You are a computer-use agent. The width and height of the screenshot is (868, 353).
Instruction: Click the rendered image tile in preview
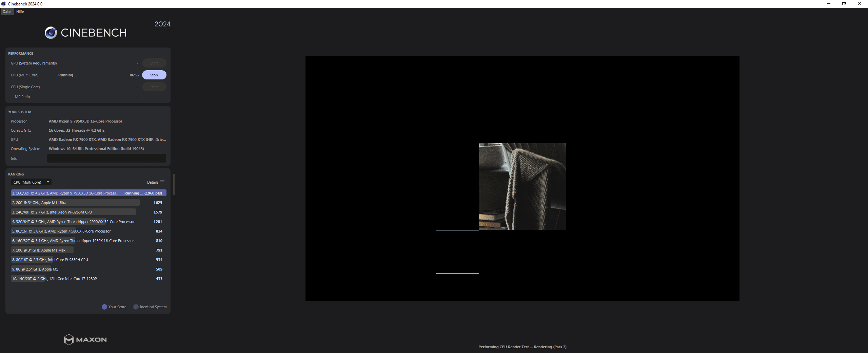pyautogui.click(x=522, y=187)
